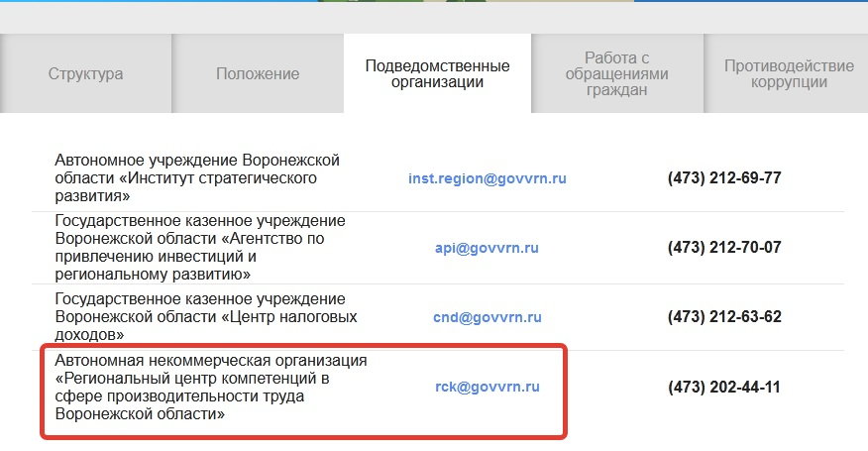Click the api@govvrn.ru email link

487,248
